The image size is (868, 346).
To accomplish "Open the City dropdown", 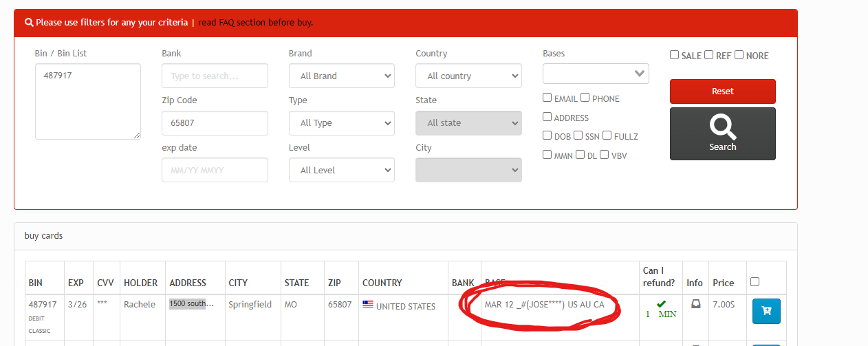I will point(468,170).
